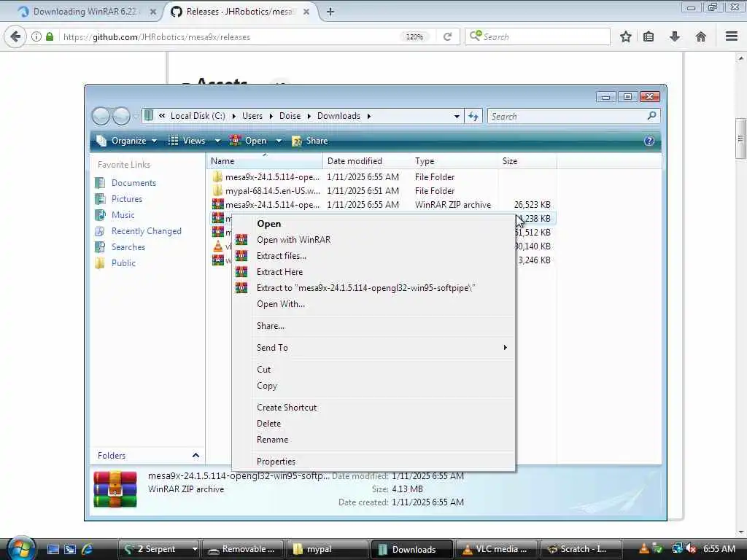Open Pictures favorite link

pos(127,199)
